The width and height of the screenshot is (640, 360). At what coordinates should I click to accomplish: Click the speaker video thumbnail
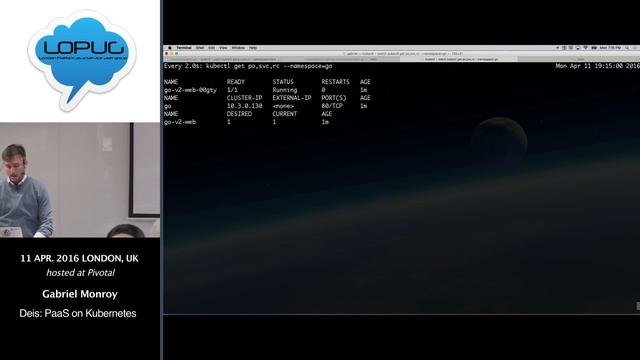click(x=80, y=180)
